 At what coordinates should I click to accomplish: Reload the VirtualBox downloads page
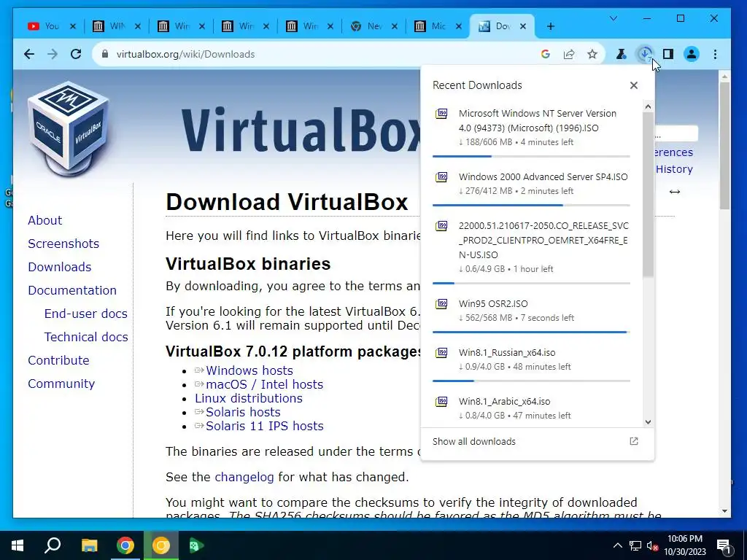click(x=76, y=54)
